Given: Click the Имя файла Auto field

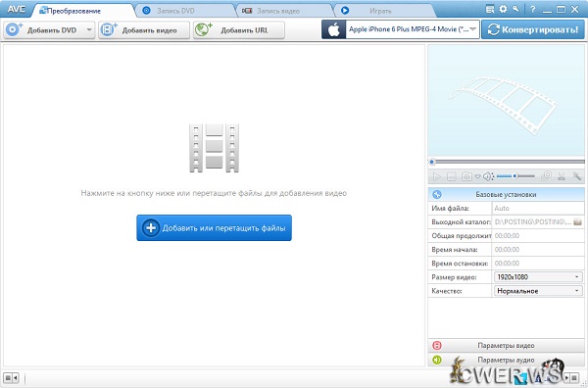Looking at the screenshot, I should pyautogui.click(x=538, y=208).
